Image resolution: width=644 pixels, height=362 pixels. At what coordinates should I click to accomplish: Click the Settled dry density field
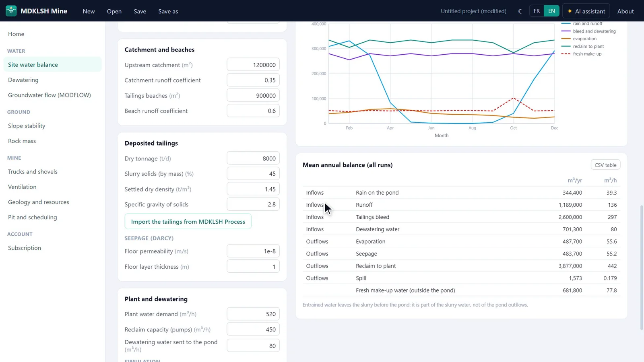253,189
